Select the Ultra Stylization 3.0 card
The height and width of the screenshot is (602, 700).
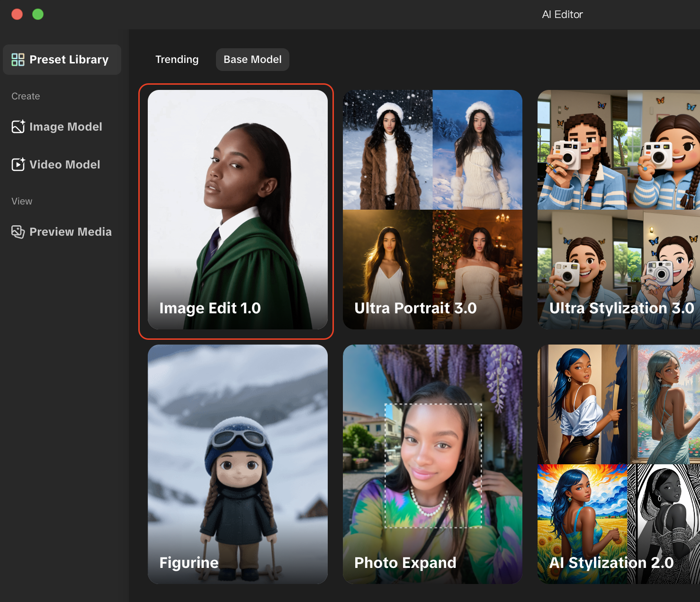click(618, 209)
